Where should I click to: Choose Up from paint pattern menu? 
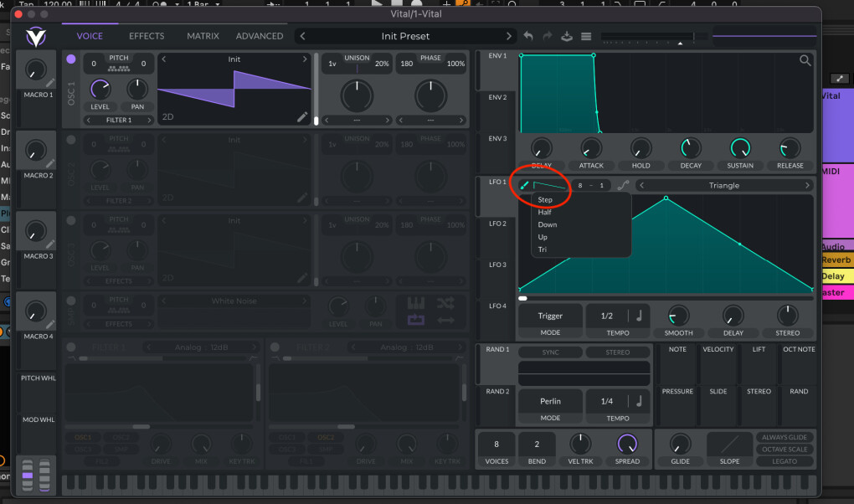pos(543,237)
